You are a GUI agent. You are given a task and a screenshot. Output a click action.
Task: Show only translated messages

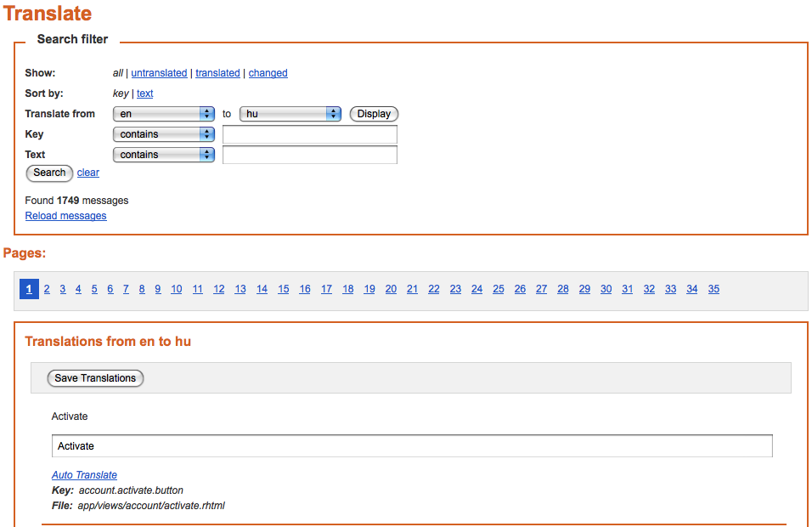(217, 73)
